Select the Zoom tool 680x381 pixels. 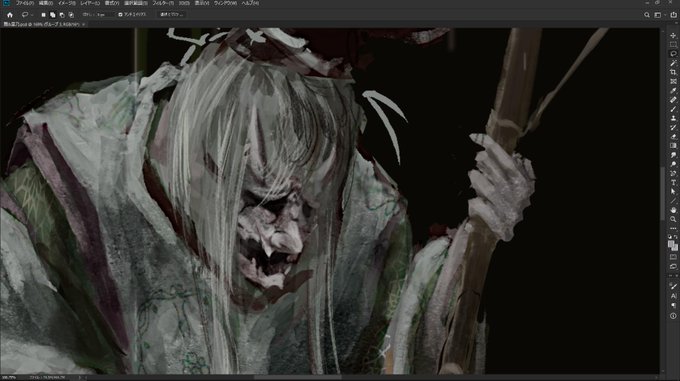[673, 219]
